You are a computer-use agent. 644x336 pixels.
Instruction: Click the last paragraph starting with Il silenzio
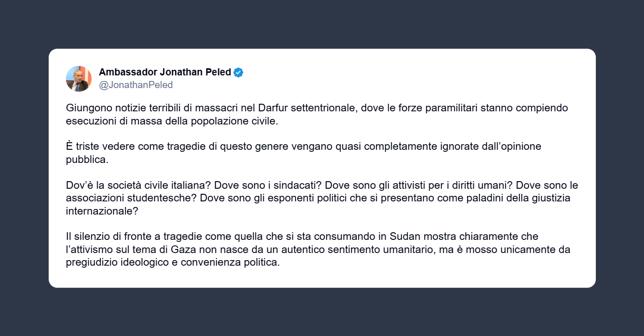318,249
